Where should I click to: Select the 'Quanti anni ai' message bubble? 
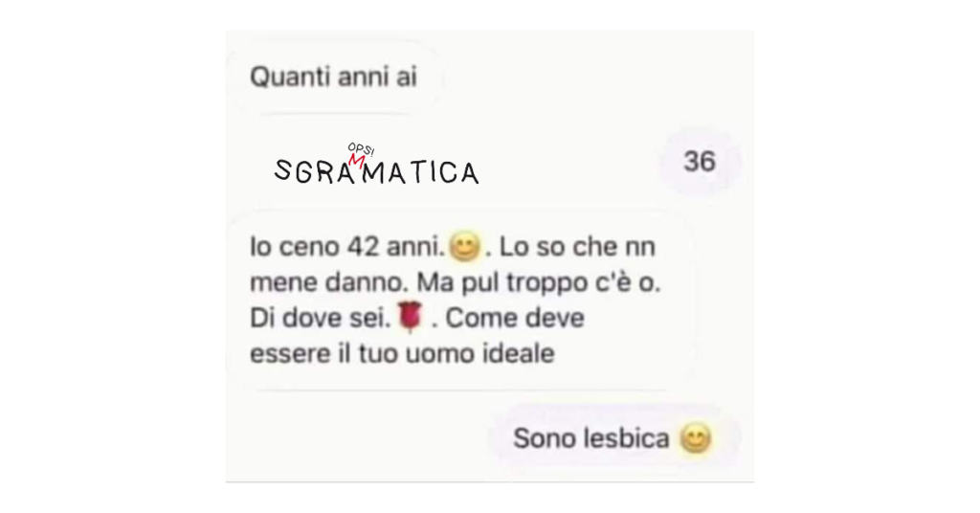point(334,78)
